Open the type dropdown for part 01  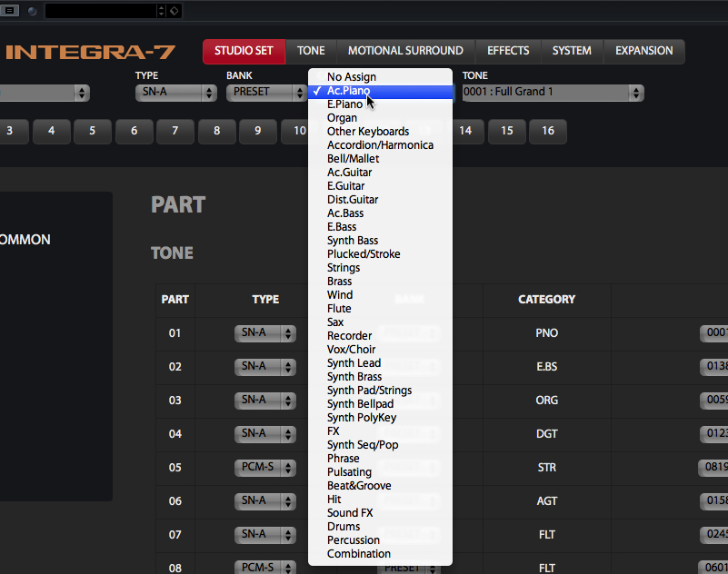(265, 332)
